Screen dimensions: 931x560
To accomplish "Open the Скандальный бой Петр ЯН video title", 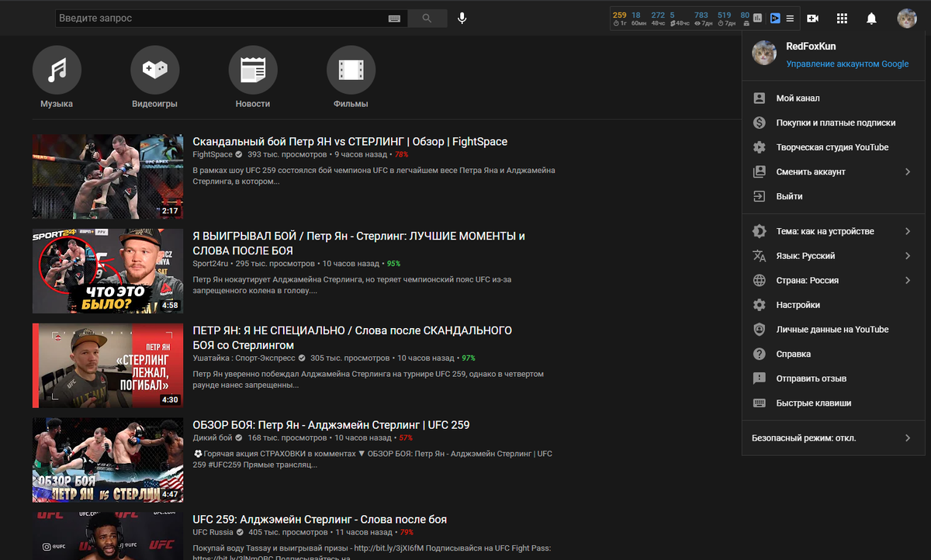I will tap(350, 142).
